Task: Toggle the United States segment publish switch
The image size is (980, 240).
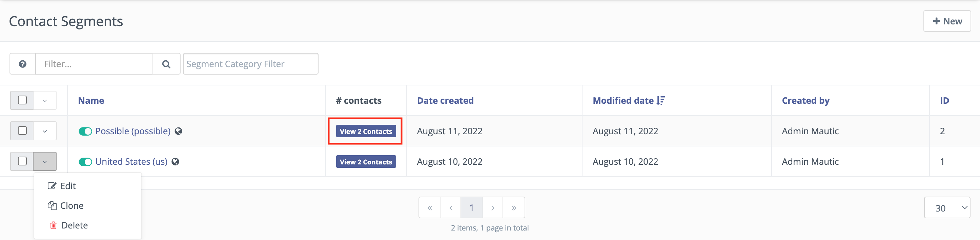Action: (85, 162)
